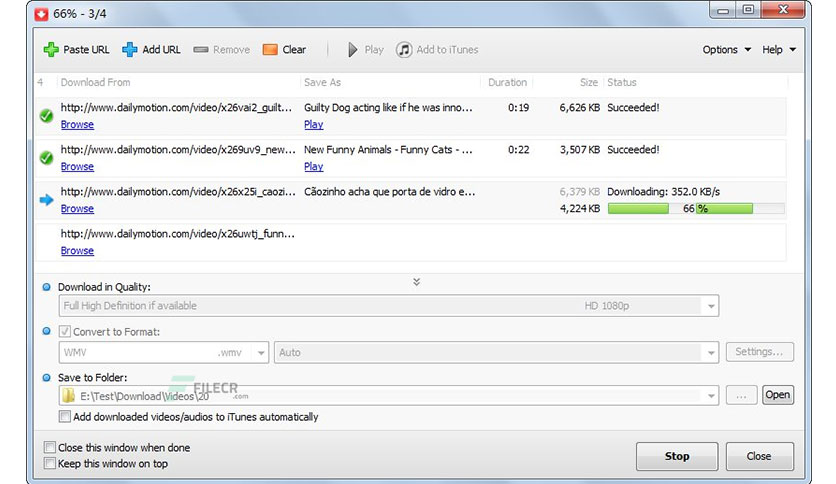This screenshot has width=836, height=484.
Task: Check Close this window when done
Action: [x=50, y=447]
